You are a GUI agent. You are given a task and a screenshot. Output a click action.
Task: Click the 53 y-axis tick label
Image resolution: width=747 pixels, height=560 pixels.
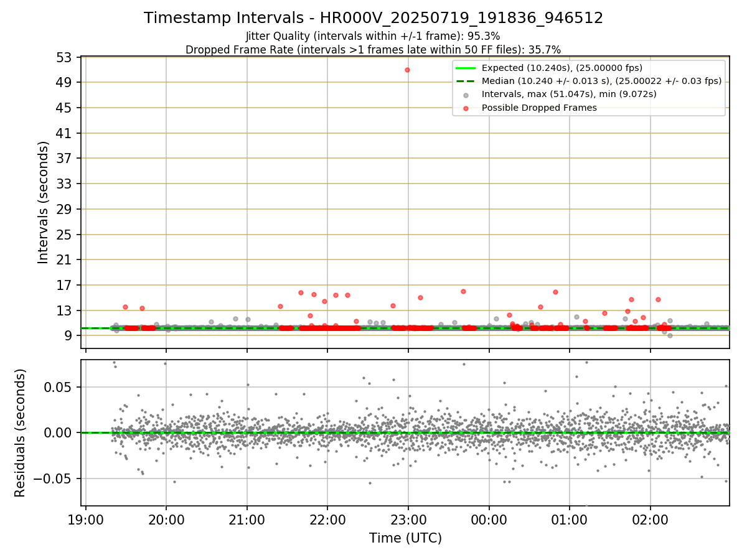click(65, 57)
